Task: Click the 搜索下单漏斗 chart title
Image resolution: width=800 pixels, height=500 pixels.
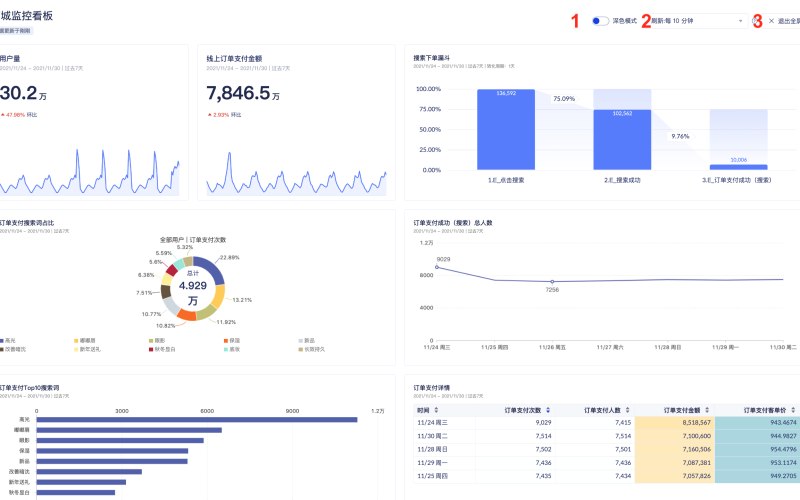Action: [x=432, y=58]
